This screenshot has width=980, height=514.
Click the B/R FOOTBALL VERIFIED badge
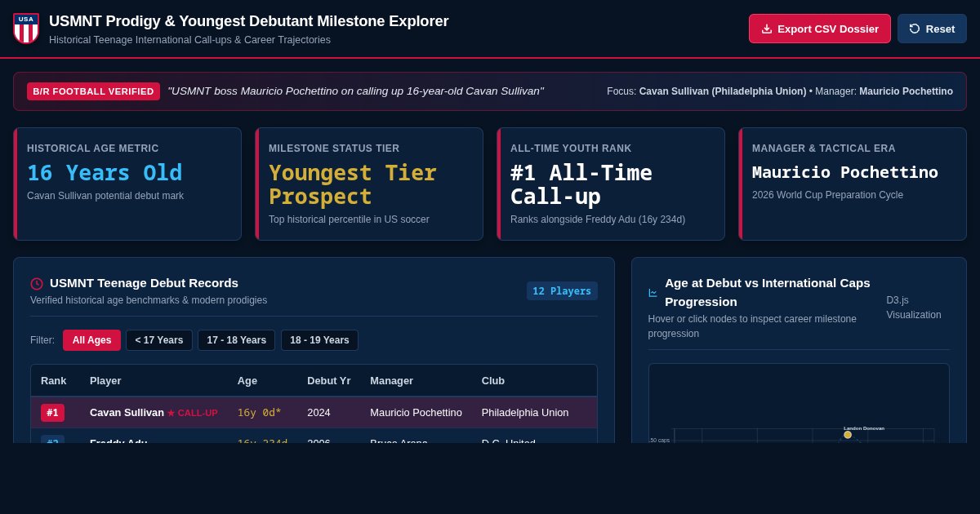click(93, 91)
